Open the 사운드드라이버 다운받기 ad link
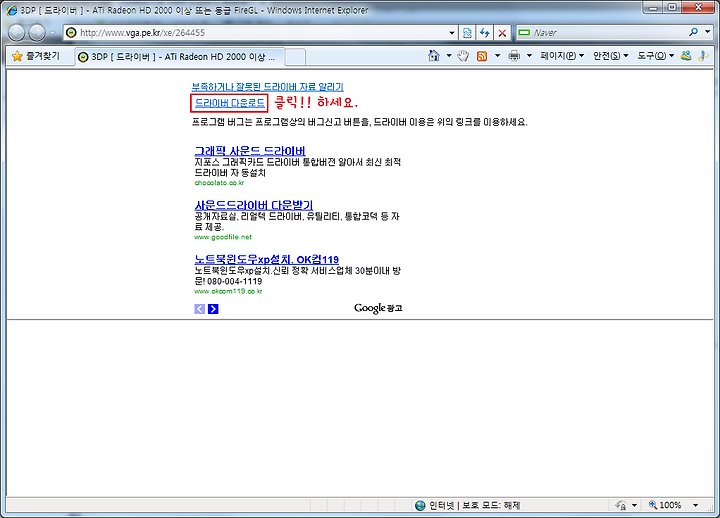This screenshot has width=720, height=518. (253, 205)
